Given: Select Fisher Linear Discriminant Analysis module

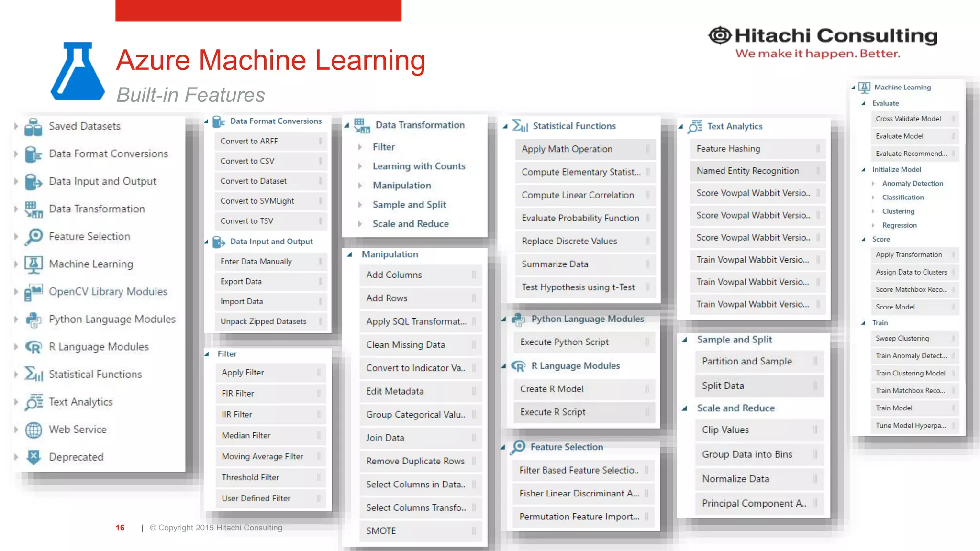Looking at the screenshot, I should click(583, 494).
